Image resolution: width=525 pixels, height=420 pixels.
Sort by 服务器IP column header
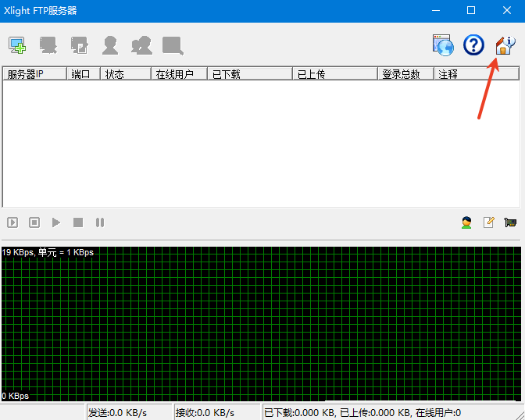(34, 74)
